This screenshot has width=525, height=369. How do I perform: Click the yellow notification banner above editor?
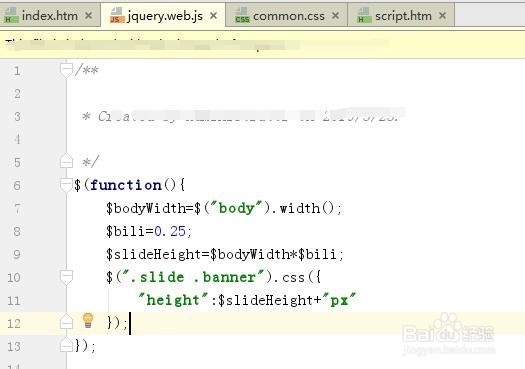[262, 45]
